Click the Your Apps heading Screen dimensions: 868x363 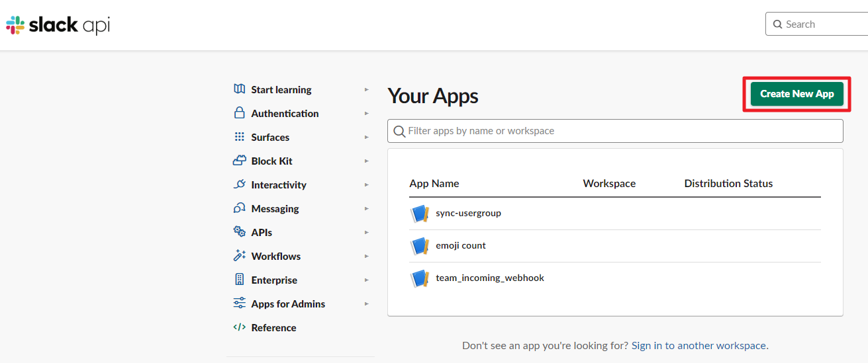tap(433, 96)
